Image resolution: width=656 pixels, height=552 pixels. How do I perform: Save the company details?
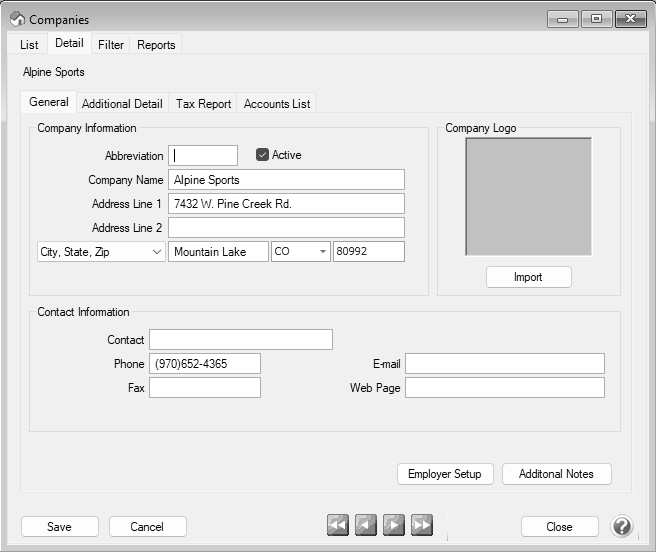[59, 526]
